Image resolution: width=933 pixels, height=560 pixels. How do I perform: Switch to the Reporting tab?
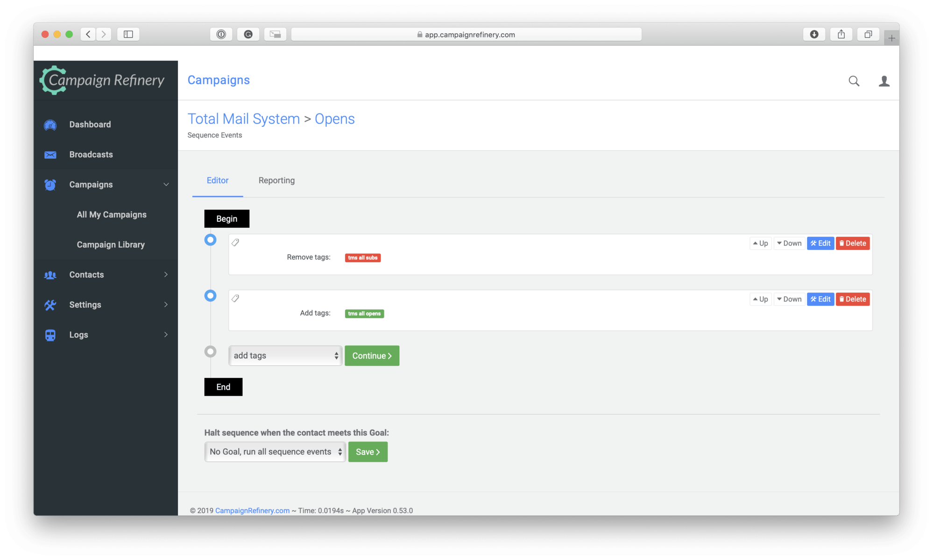click(276, 181)
